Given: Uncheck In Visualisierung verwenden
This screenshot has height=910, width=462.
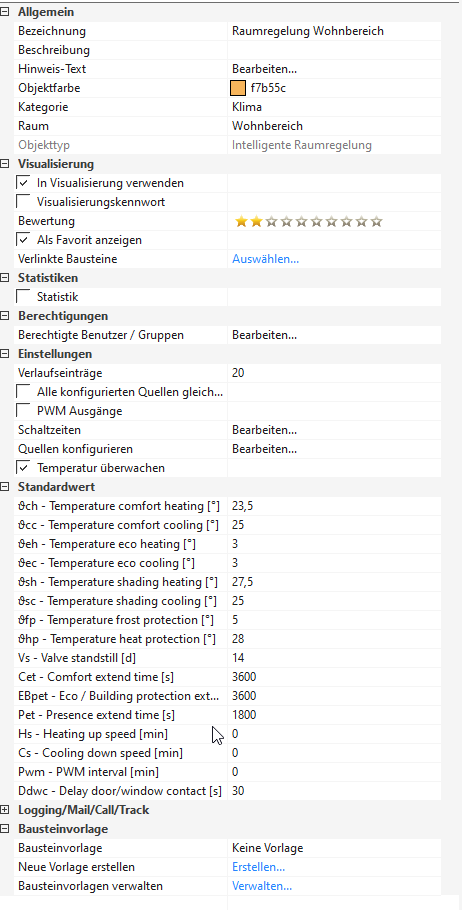Looking at the screenshot, I should (x=24, y=183).
